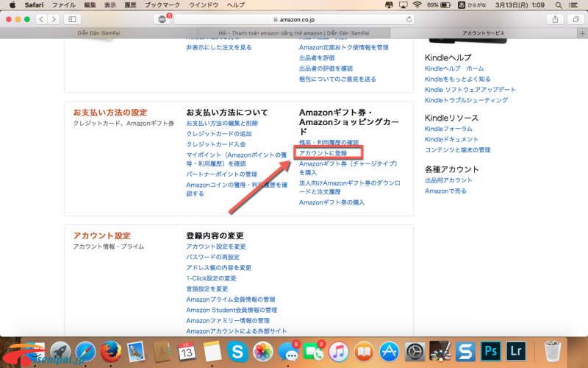Open the ファイル menu
588x368 pixels.
[63, 5]
